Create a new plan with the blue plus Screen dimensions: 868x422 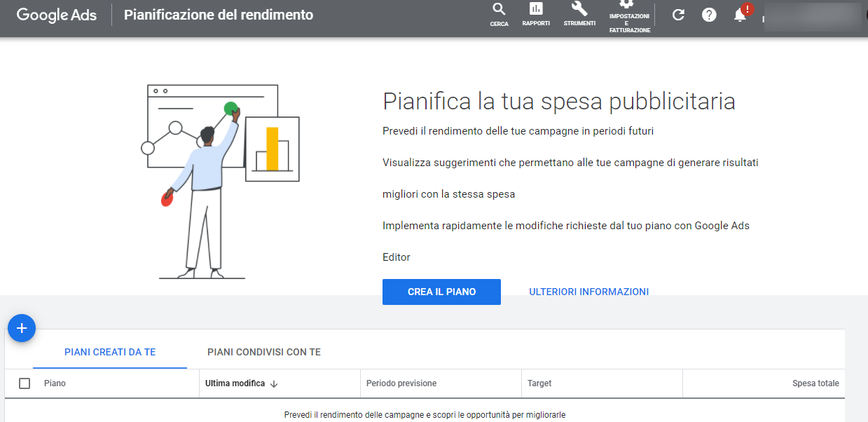pyautogui.click(x=22, y=328)
